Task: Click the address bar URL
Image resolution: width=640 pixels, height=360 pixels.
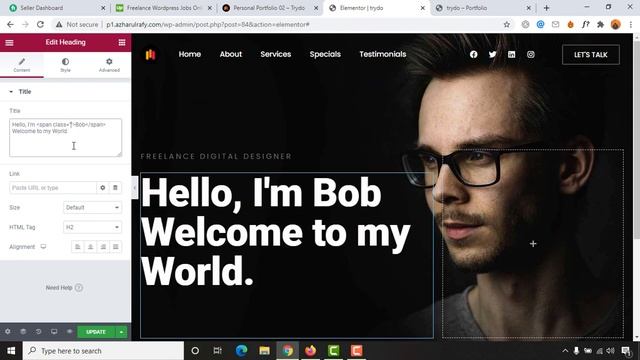Action: pyautogui.click(x=208, y=24)
